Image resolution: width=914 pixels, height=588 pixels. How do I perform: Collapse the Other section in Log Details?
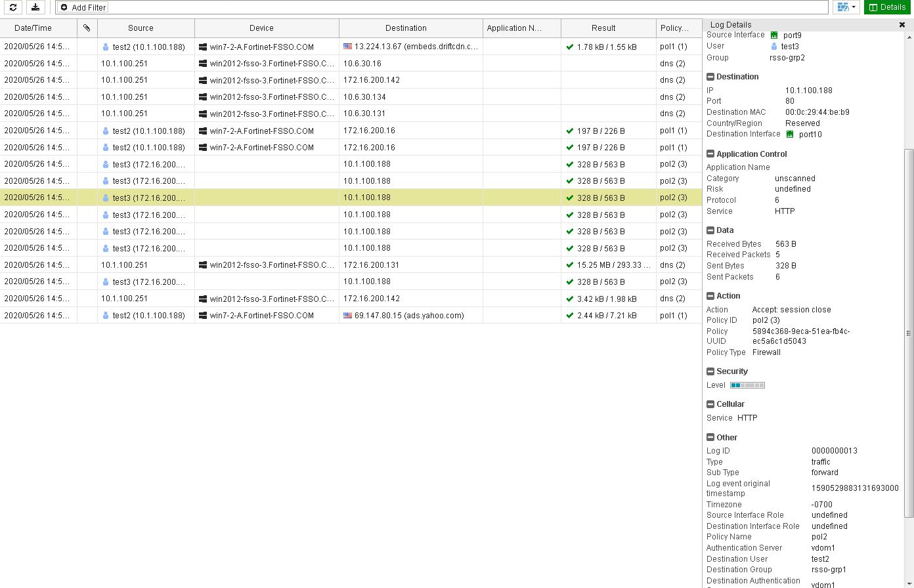click(x=710, y=437)
